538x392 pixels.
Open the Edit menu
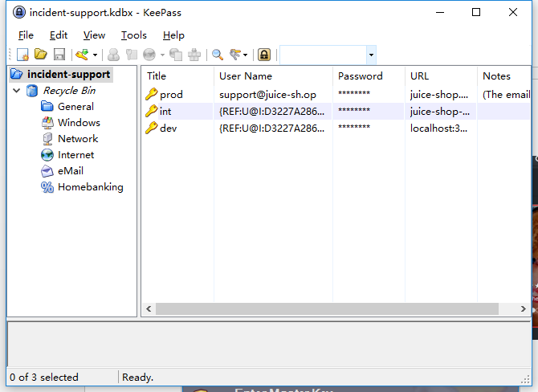coord(59,35)
